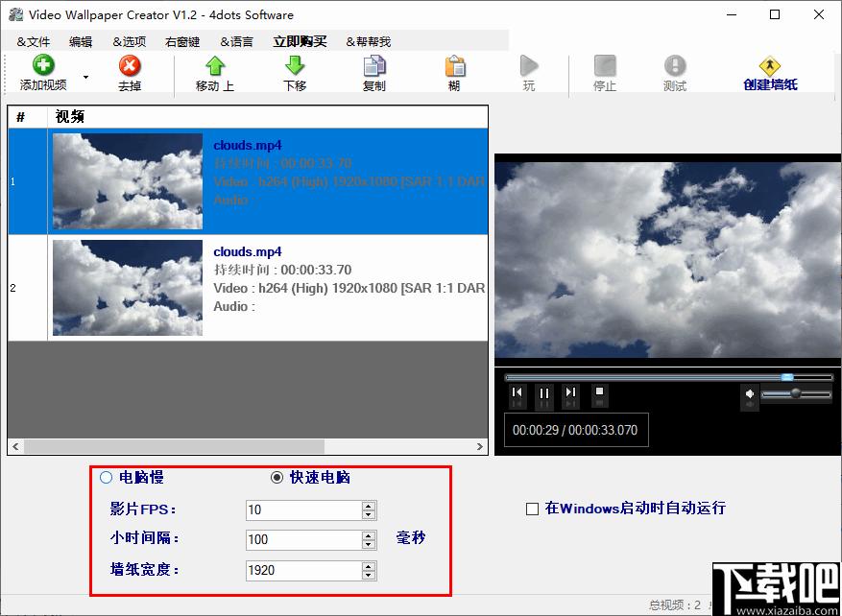
Task: Click the clouds.mp4 filename in row 2
Action: click(x=248, y=251)
